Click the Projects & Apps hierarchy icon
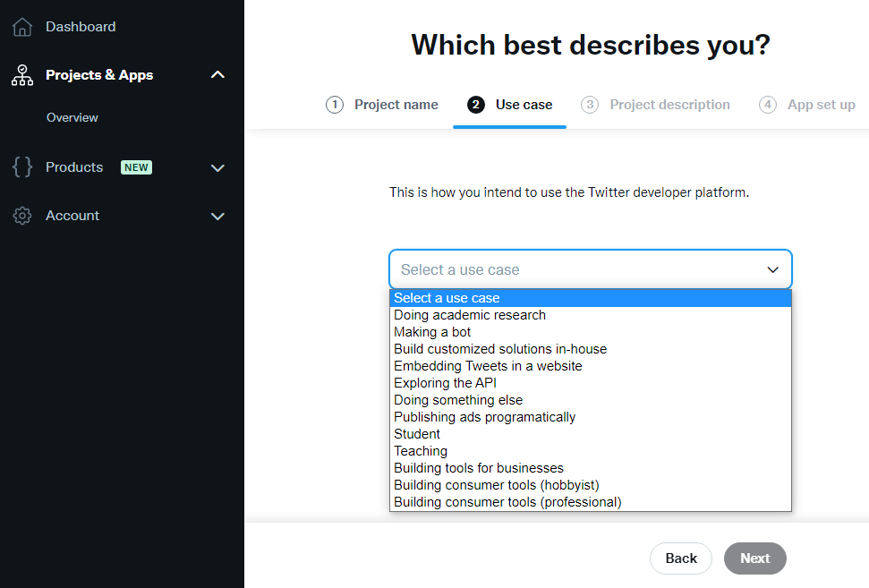 pos(22,75)
